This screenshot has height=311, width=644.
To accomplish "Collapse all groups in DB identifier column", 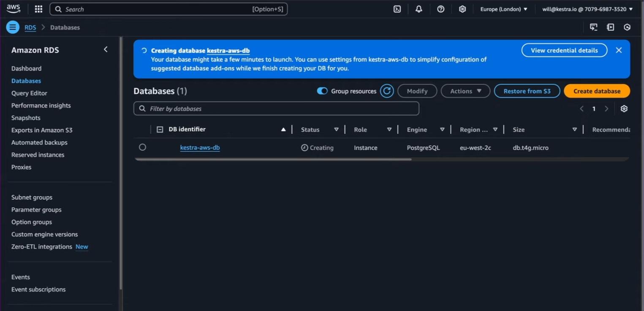I will click(160, 130).
